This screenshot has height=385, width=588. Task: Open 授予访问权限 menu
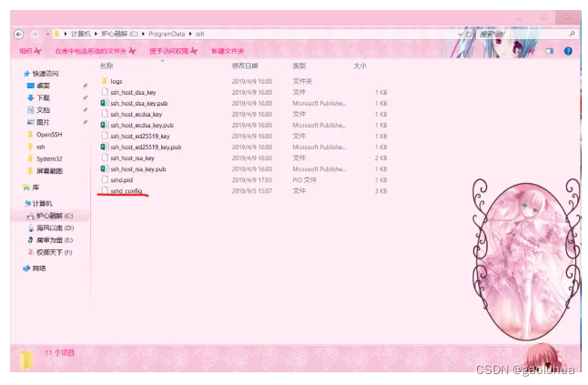pyautogui.click(x=173, y=51)
